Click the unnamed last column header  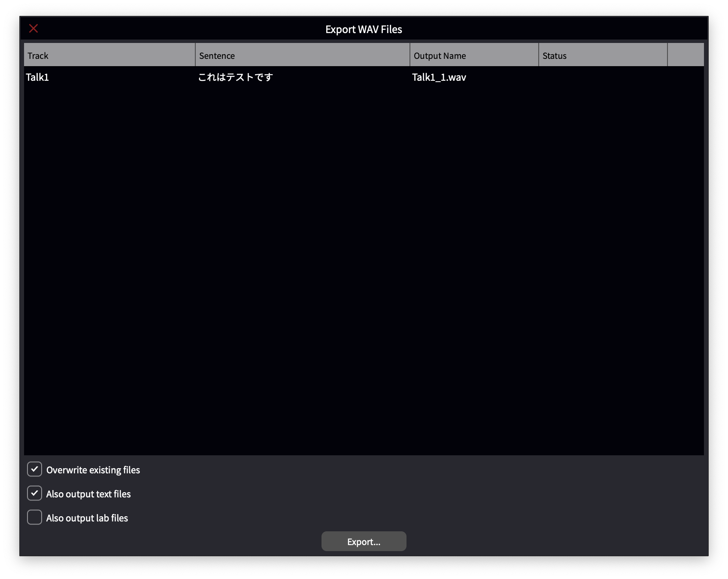click(x=686, y=55)
